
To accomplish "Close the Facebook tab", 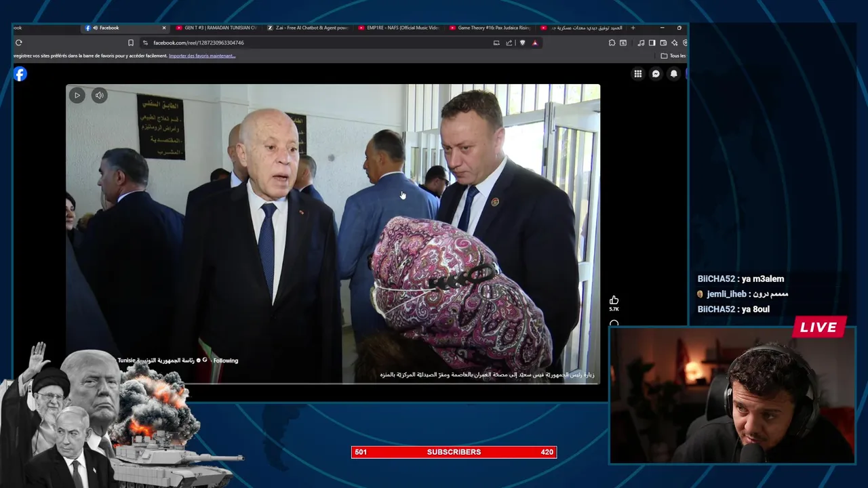I will click(163, 28).
